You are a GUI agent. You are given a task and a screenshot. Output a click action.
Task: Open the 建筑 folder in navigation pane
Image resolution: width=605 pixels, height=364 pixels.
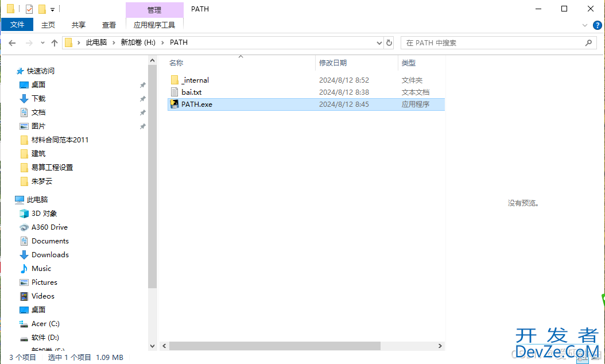[38, 154]
